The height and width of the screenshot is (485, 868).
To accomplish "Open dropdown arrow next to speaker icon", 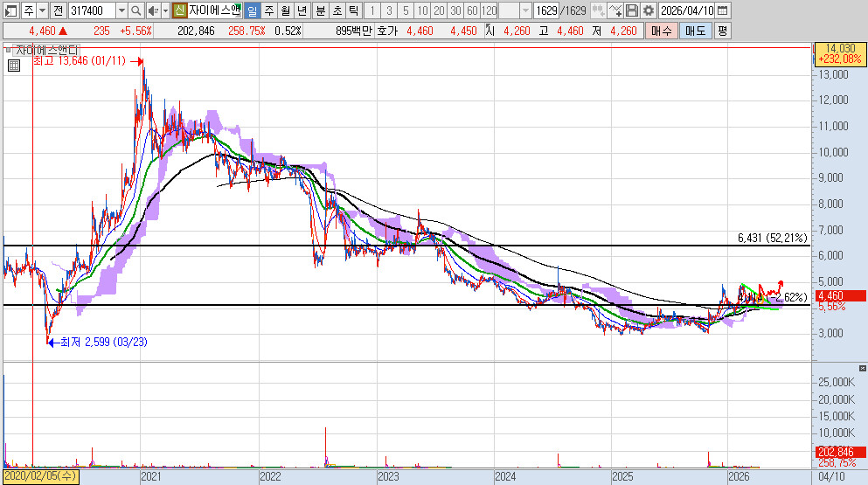I will pos(164,10).
